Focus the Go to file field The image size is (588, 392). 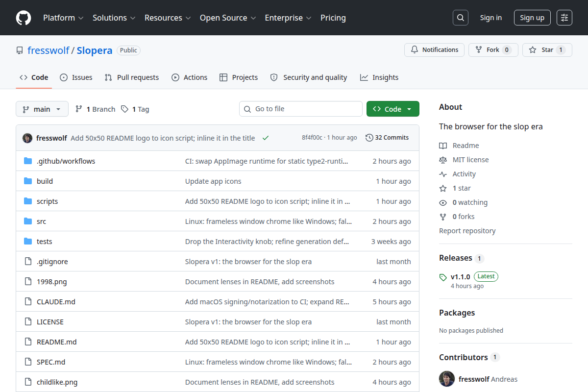coord(301,109)
